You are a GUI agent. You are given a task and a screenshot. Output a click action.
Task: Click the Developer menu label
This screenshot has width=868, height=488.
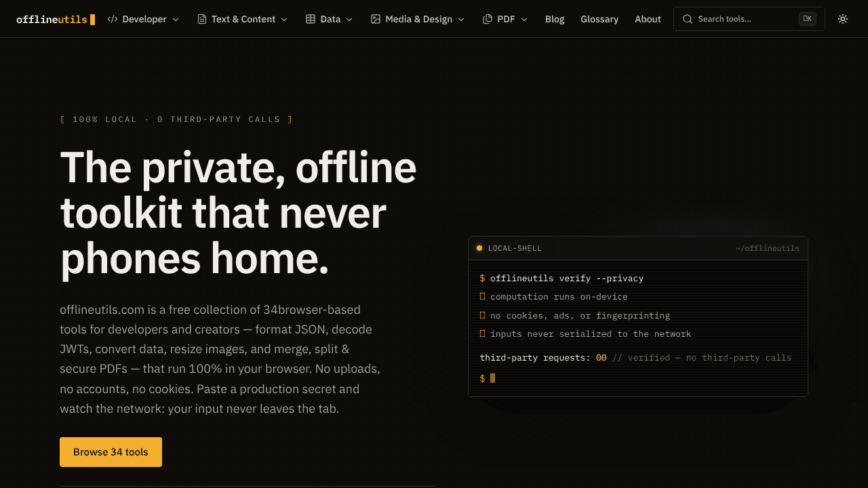[x=144, y=19]
